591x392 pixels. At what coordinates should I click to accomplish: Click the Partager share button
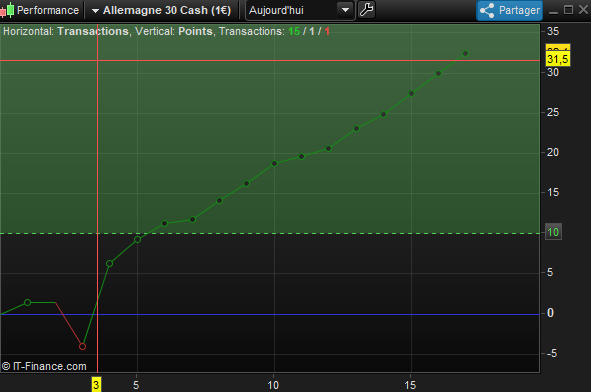click(x=510, y=11)
